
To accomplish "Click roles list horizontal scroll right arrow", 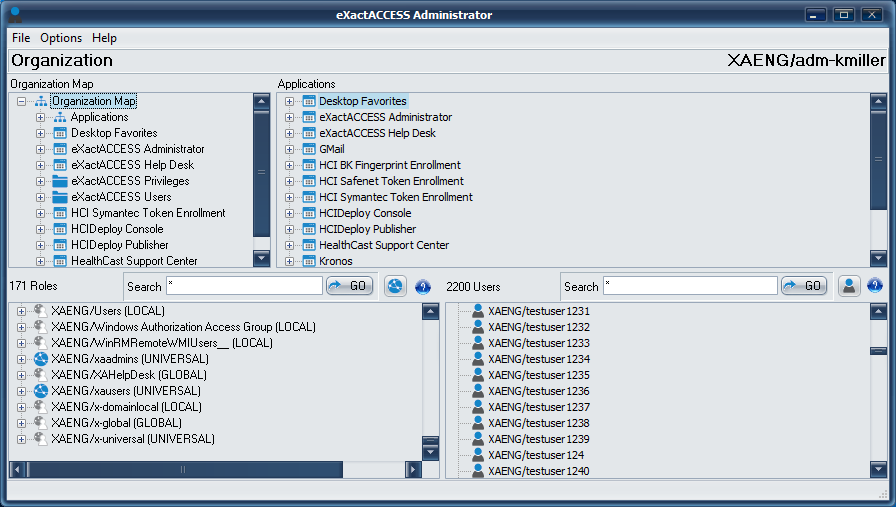I will 413,470.
